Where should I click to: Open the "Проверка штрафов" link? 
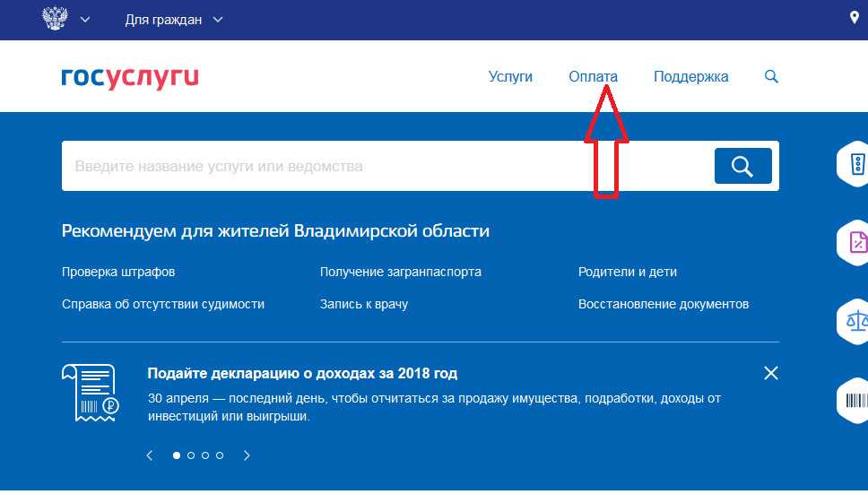click(118, 272)
